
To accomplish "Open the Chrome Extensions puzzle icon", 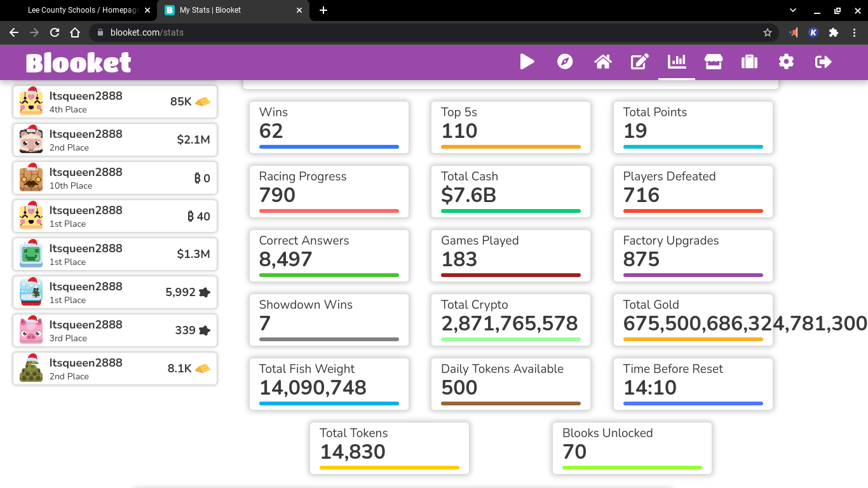I will 834,32.
